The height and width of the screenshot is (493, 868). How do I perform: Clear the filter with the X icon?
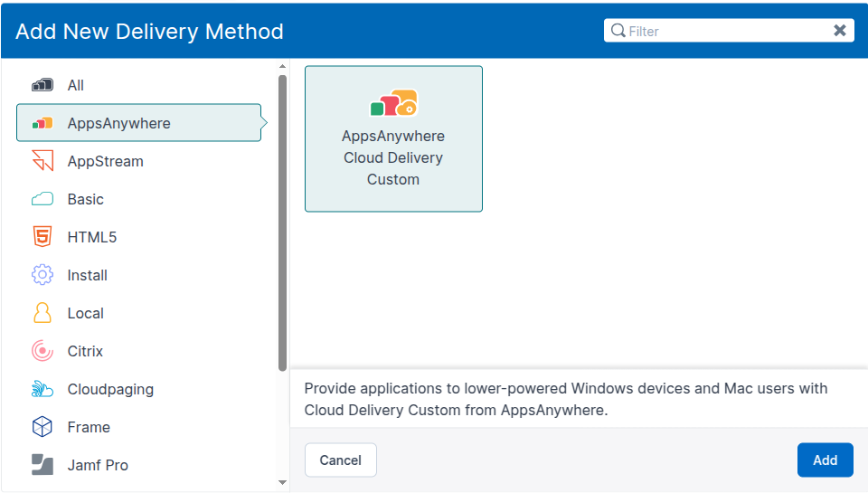(x=840, y=31)
